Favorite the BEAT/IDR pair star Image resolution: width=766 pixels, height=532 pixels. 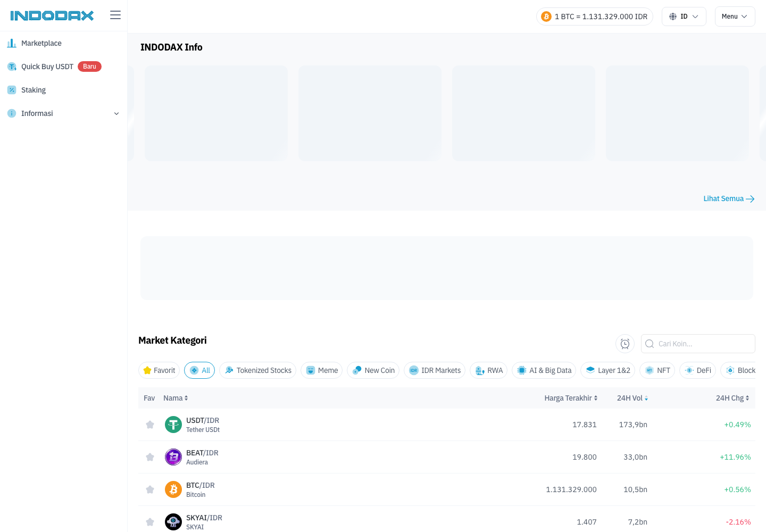pyautogui.click(x=150, y=457)
